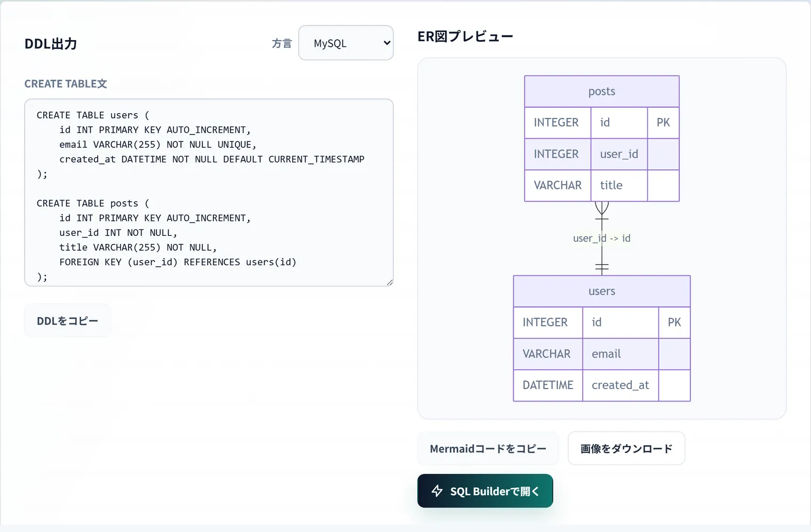Click the CREATE TABLE users line

[93, 115]
